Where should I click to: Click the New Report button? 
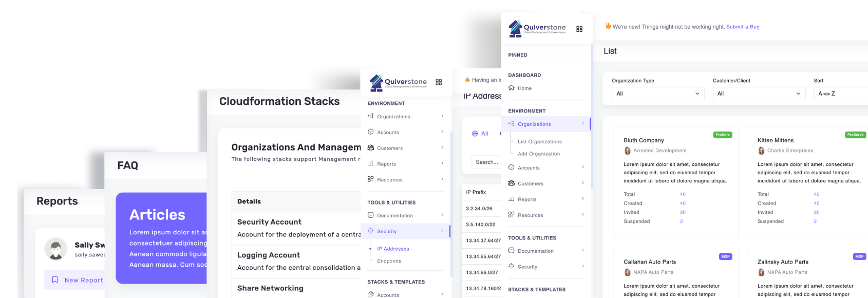pos(74,280)
